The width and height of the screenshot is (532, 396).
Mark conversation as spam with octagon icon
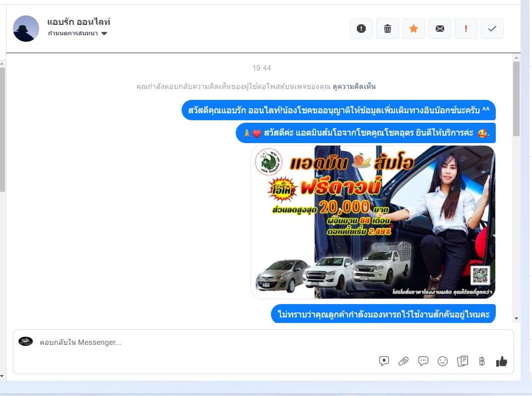coord(361,29)
